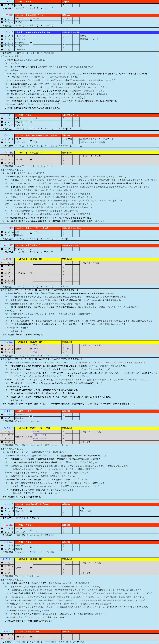Click soccer ball icon in 9/7 エネクルカップ row

point(31,249)
